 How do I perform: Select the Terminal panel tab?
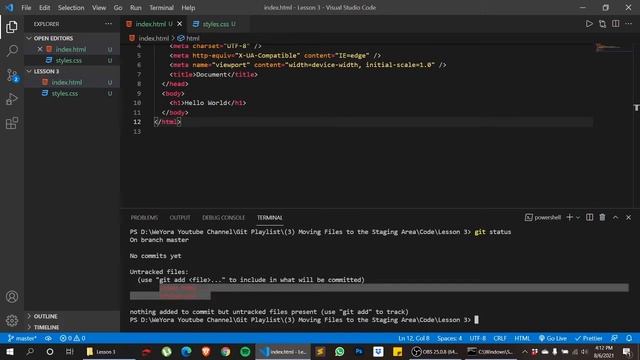[x=269, y=218]
